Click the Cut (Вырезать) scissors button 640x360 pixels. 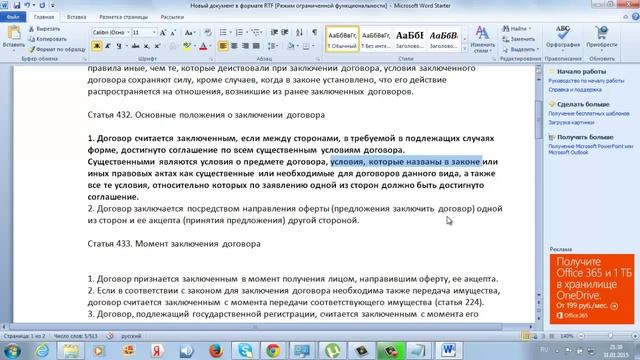pyautogui.click(x=44, y=29)
